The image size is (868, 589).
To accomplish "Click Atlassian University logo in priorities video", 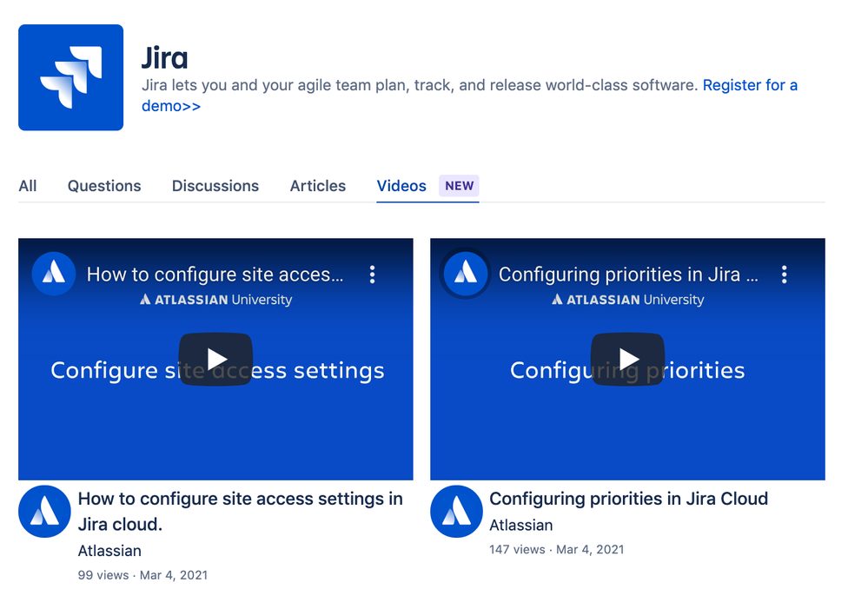I will coord(627,300).
